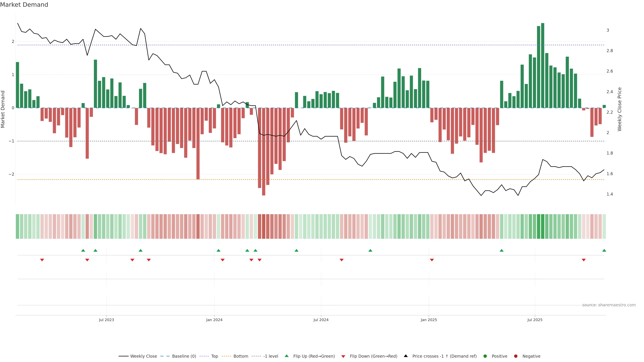Click the Jan 2024 x-axis label

point(214,320)
